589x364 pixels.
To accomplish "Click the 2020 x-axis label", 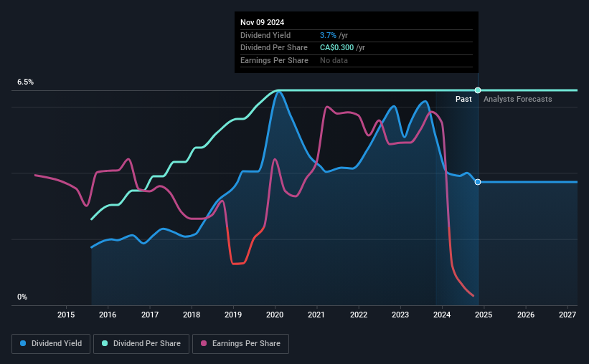I will pos(275,315).
